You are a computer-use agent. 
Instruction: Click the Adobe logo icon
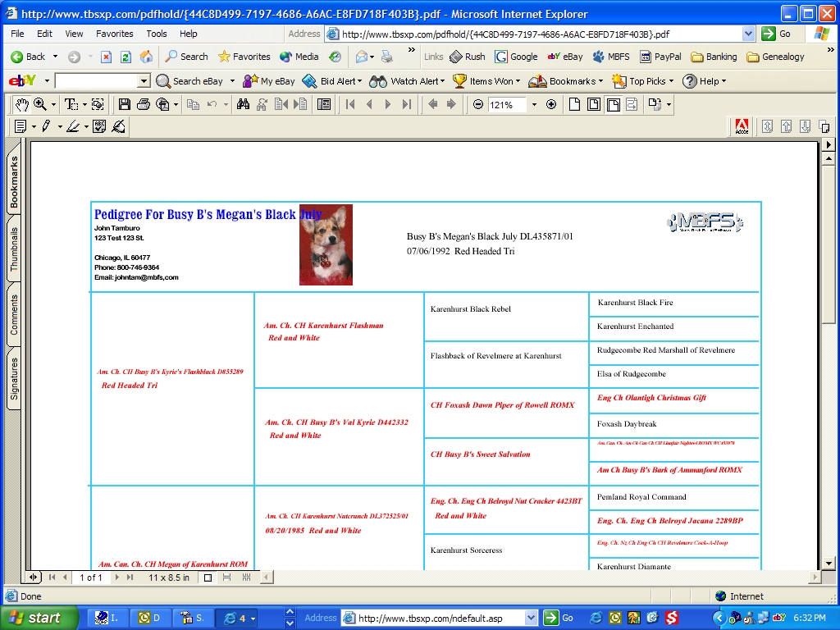pos(742,126)
